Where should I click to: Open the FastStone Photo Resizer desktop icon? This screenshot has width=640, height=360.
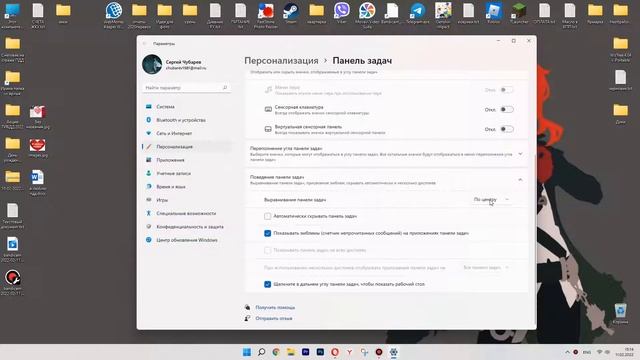click(266, 15)
